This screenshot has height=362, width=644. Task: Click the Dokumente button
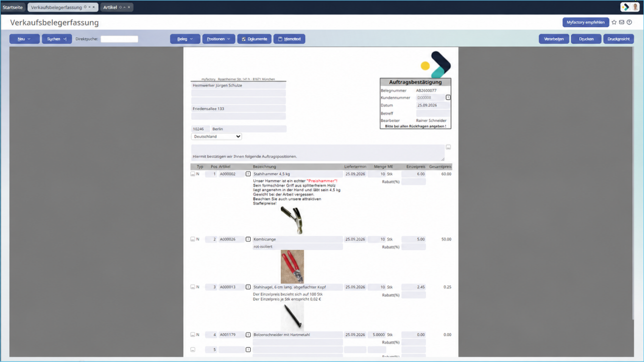click(x=254, y=39)
